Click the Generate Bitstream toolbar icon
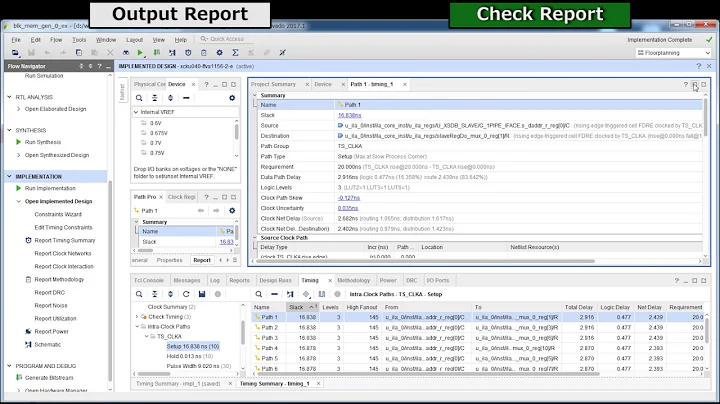Image resolution: width=720 pixels, height=404 pixels. [x=157, y=53]
